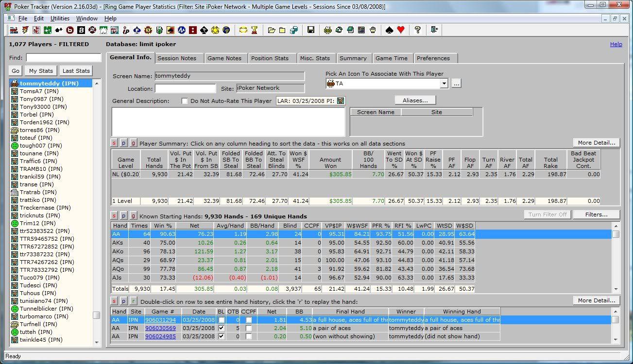The image size is (633, 364).
Task: Click the Aliases... button
Action: tap(415, 100)
